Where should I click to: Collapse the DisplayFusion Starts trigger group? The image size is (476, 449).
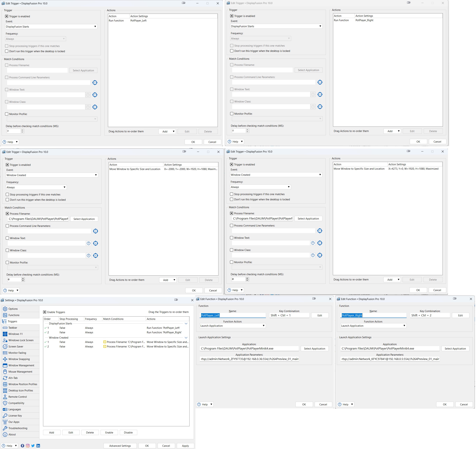[x=186, y=324]
